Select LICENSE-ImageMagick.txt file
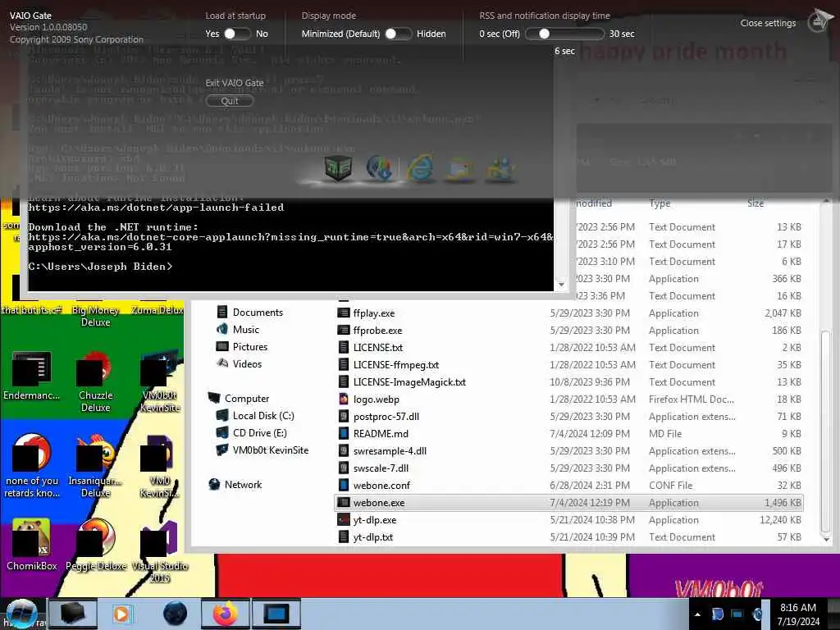The height and width of the screenshot is (630, 840). (x=409, y=382)
